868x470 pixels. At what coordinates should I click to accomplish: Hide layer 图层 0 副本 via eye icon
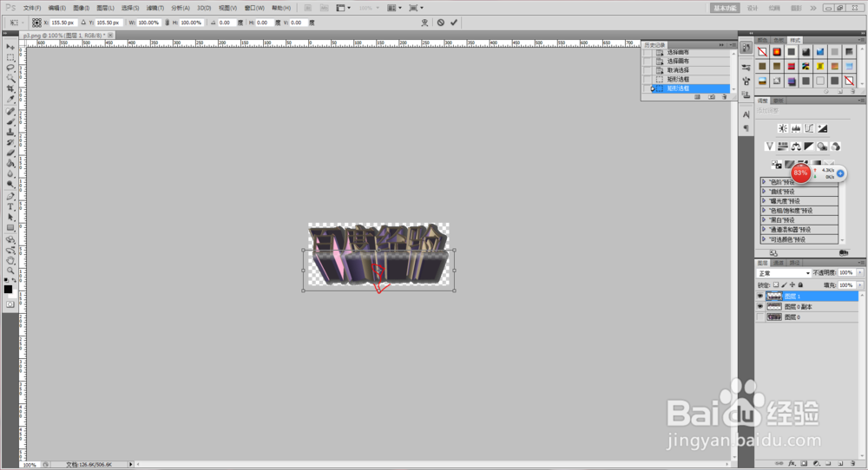click(760, 306)
